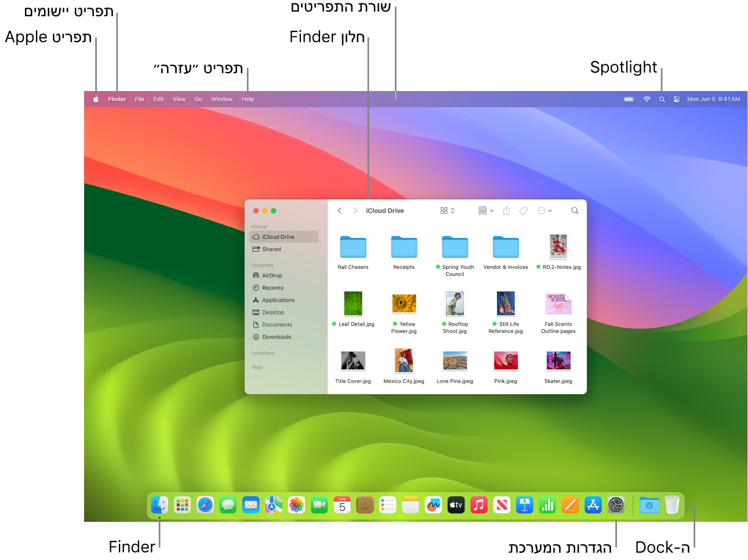Check the battery status icon

(x=629, y=99)
